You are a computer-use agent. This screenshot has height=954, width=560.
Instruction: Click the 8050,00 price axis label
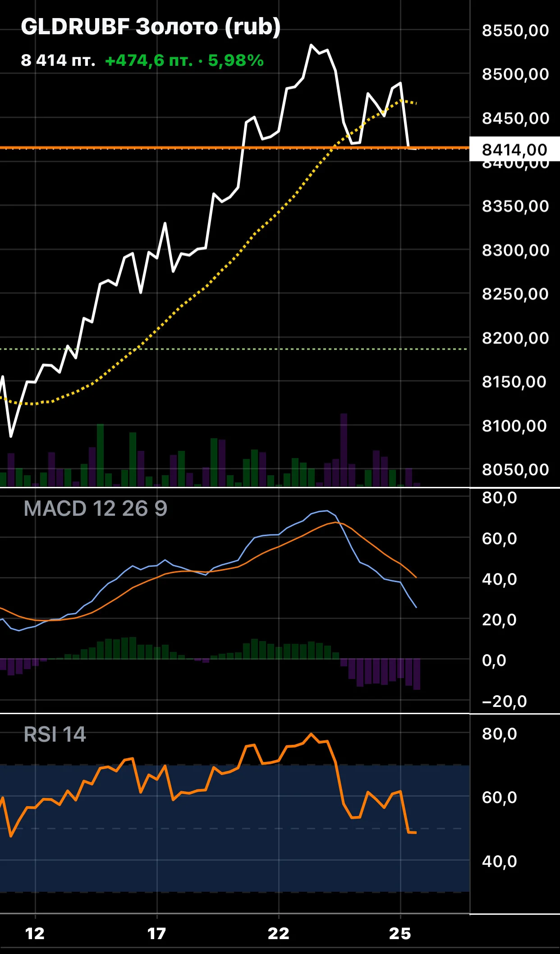point(515,470)
